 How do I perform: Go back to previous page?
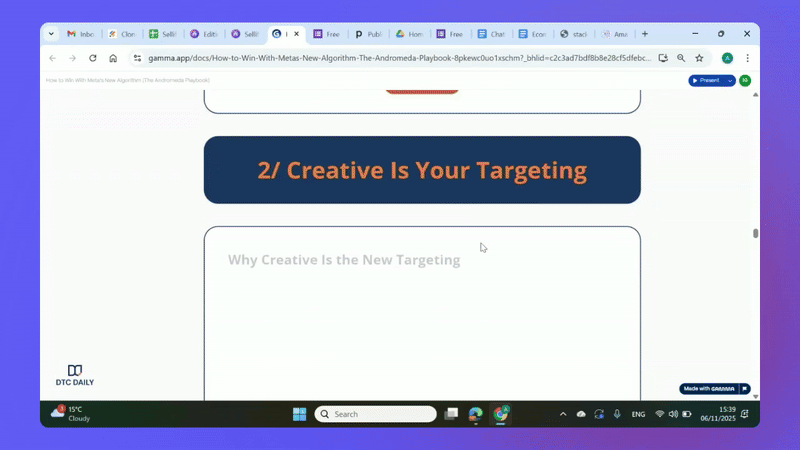coord(53,58)
